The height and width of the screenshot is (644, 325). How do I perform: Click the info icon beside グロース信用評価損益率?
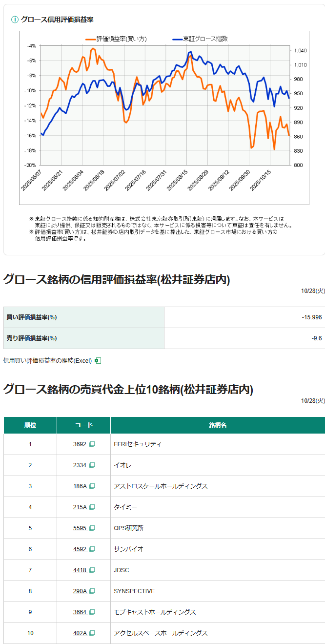click(x=15, y=20)
